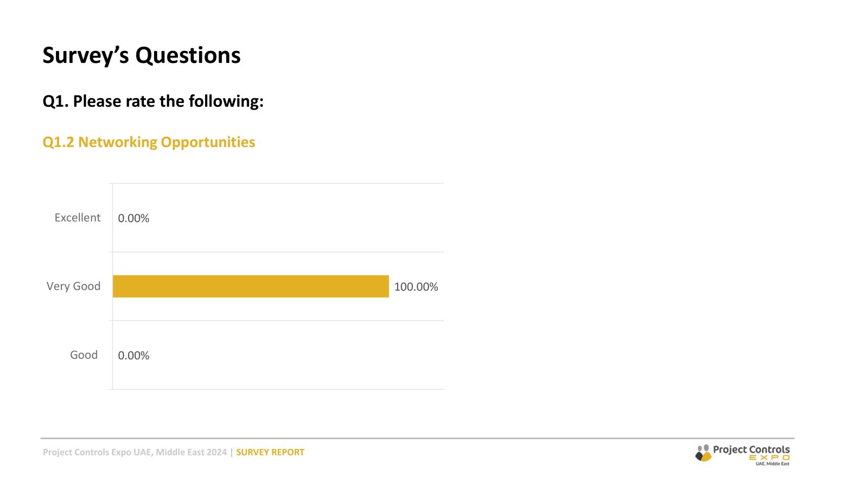
Task: Click the Survey's Questions title
Action: (142, 55)
